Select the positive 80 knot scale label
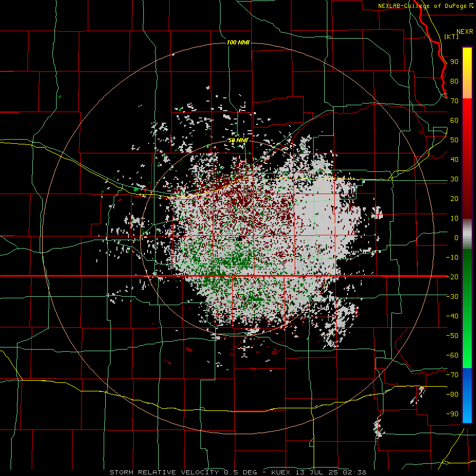Viewport: 476px width, 476px height. (x=454, y=81)
